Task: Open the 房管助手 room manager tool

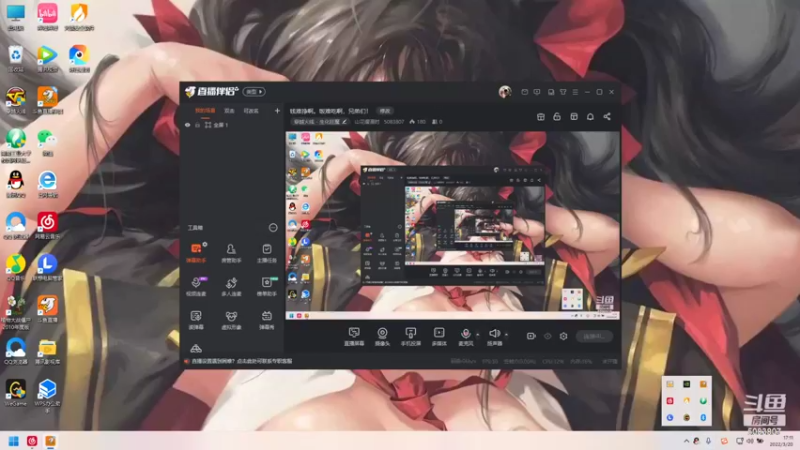Action: [231, 253]
